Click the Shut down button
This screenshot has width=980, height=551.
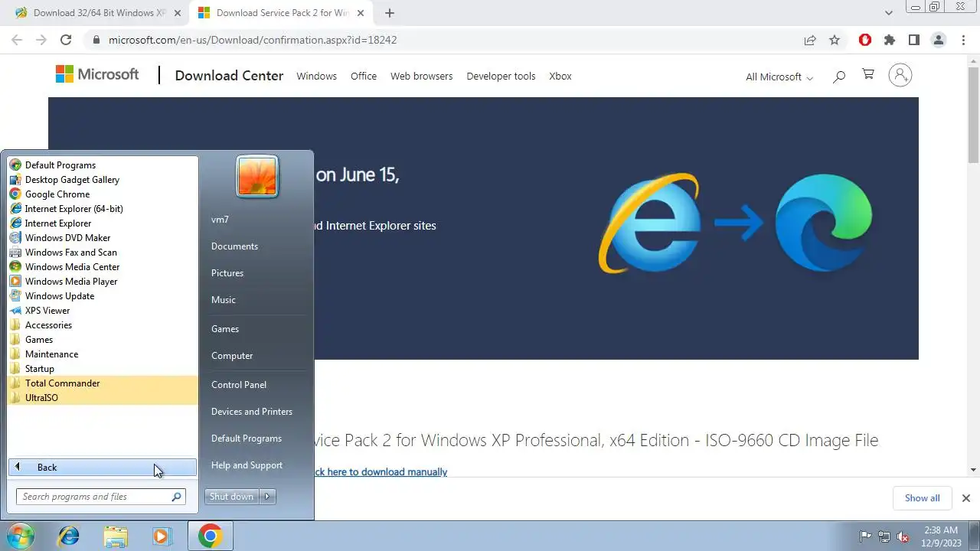click(232, 497)
